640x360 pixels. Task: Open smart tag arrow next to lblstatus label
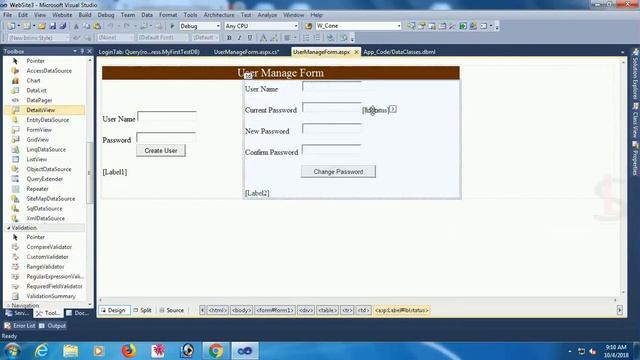(393, 109)
